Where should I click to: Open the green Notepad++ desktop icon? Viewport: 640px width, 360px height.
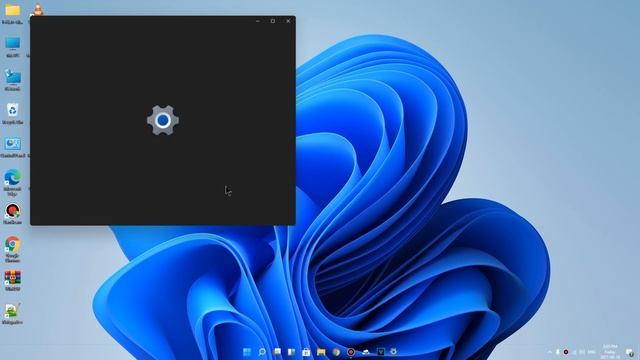click(x=12, y=311)
